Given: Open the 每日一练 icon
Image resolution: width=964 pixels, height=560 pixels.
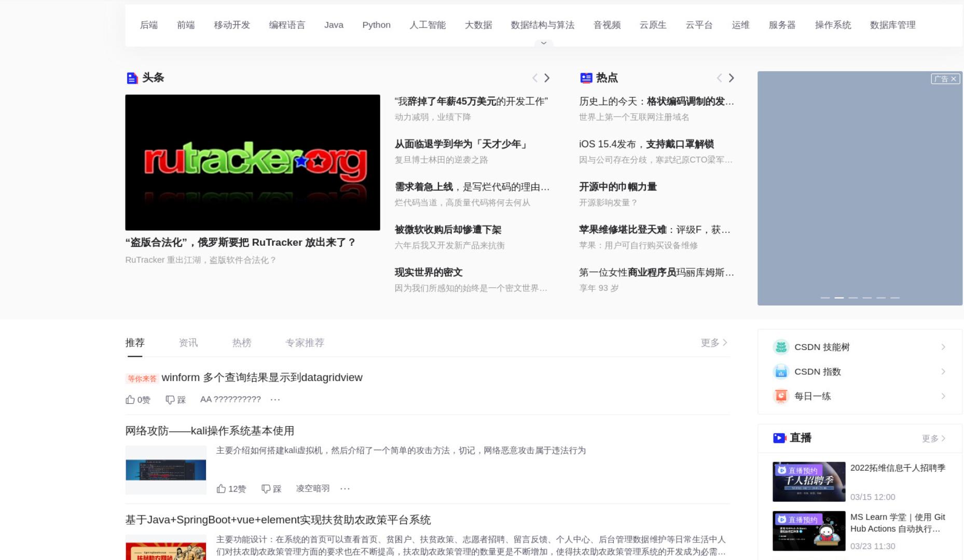Looking at the screenshot, I should [x=781, y=396].
